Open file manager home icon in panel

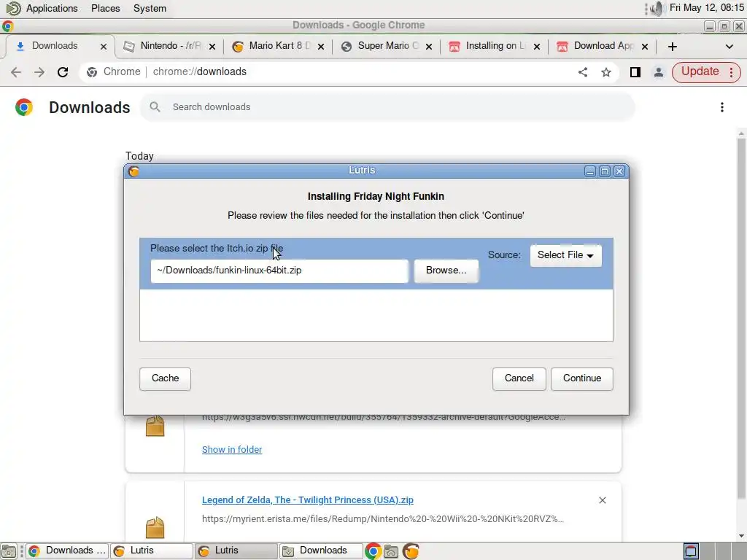coord(391,551)
